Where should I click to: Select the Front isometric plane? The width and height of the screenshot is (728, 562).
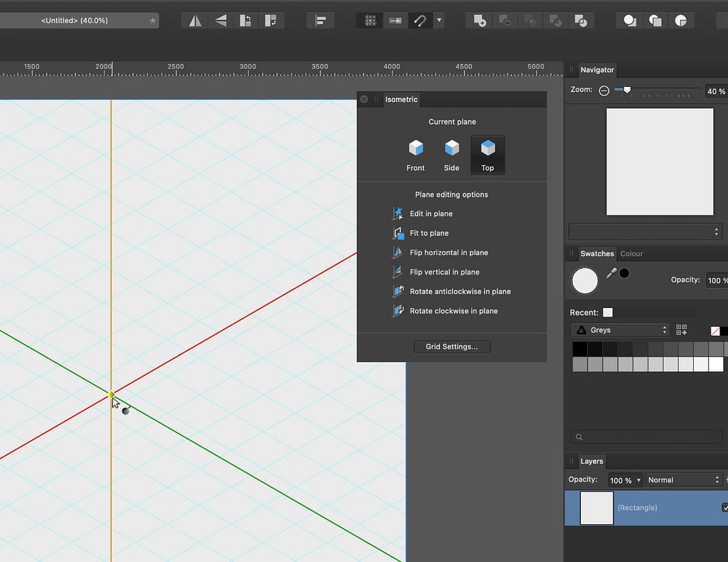tap(415, 156)
